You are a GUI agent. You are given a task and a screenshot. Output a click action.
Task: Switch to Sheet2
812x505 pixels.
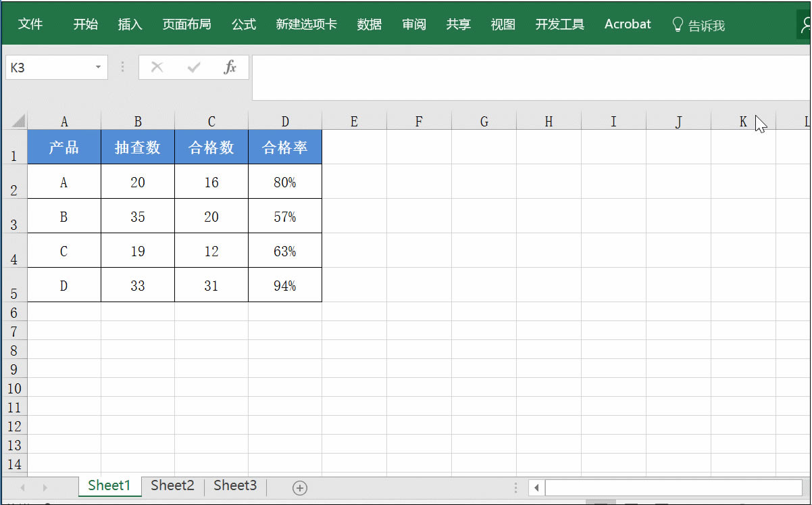click(172, 485)
